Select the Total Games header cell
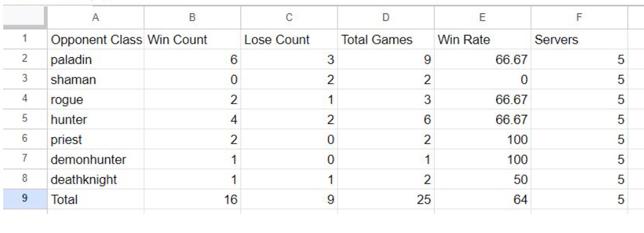The height and width of the screenshot is (233, 644). tap(386, 39)
